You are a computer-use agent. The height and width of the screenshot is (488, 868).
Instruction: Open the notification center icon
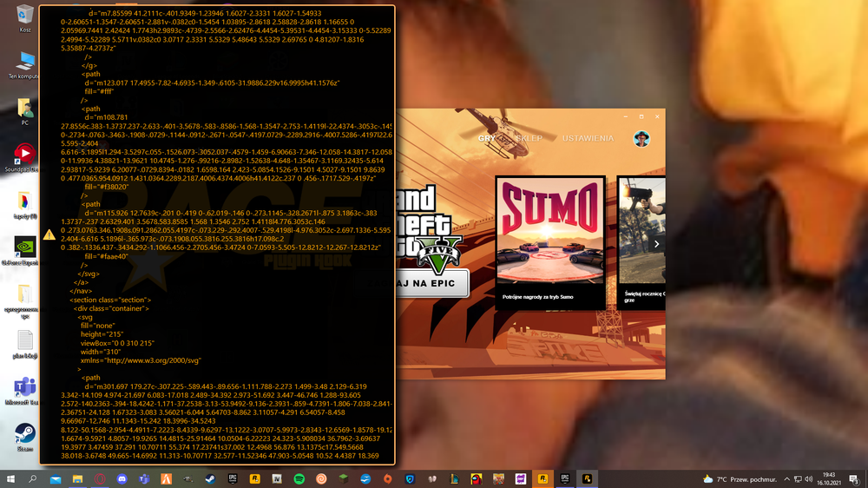click(854, 479)
